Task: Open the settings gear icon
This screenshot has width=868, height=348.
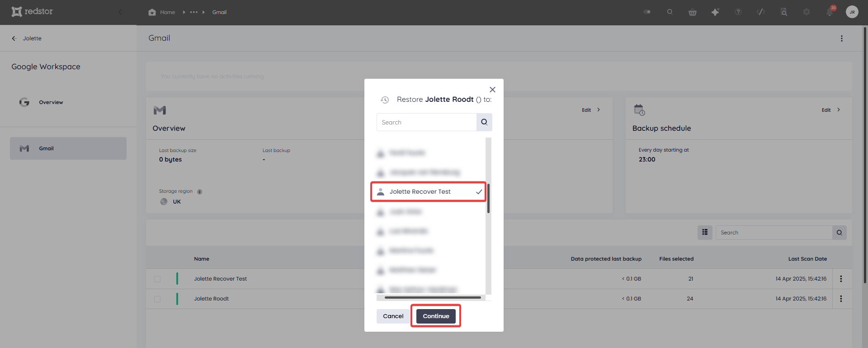Action: tap(807, 12)
